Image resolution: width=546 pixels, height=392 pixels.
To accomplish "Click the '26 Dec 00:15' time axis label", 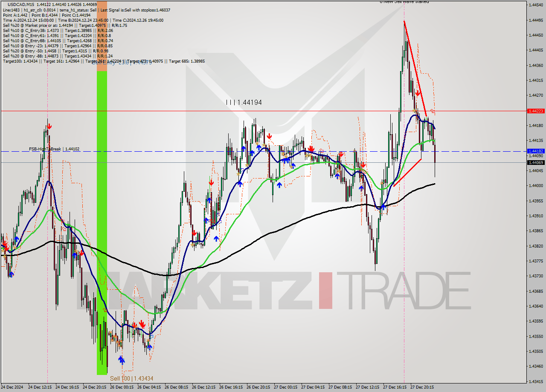I will coord(122,387).
